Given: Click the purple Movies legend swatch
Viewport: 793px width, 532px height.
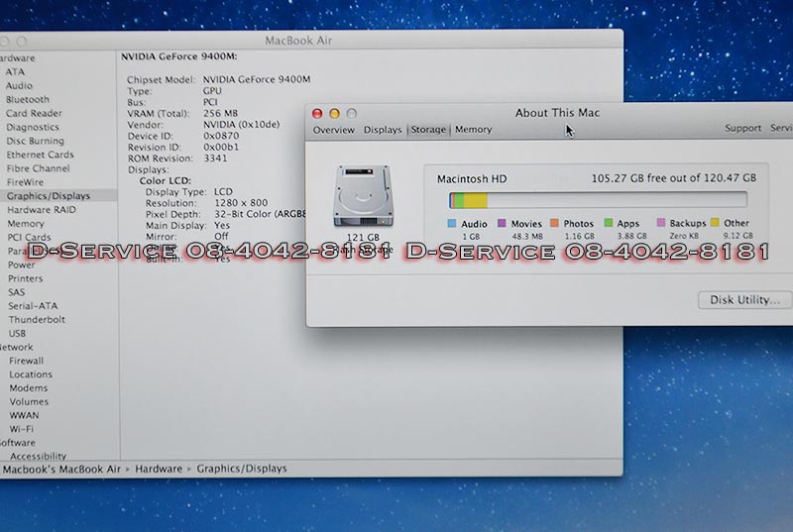Looking at the screenshot, I should point(502,223).
